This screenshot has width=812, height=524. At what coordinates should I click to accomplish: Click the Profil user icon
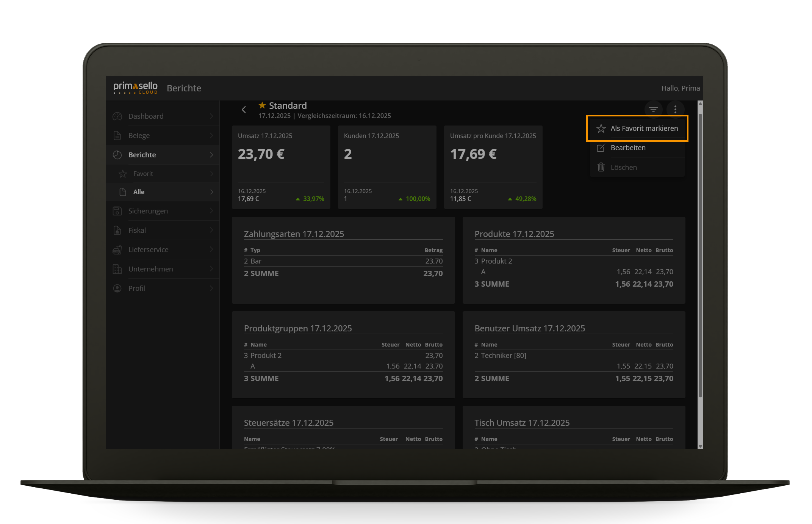pyautogui.click(x=117, y=289)
